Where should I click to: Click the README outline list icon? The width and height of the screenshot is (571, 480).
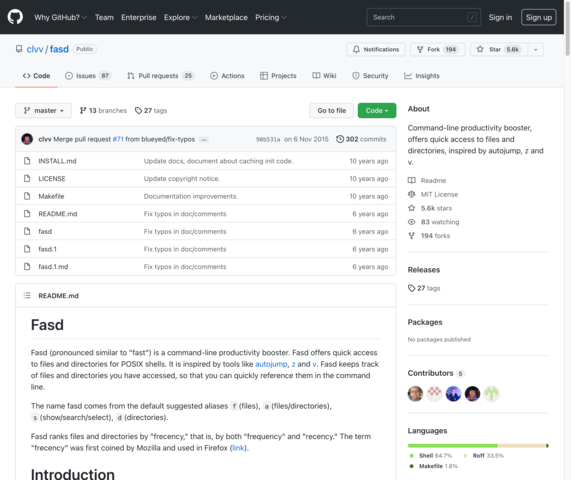[x=27, y=295]
